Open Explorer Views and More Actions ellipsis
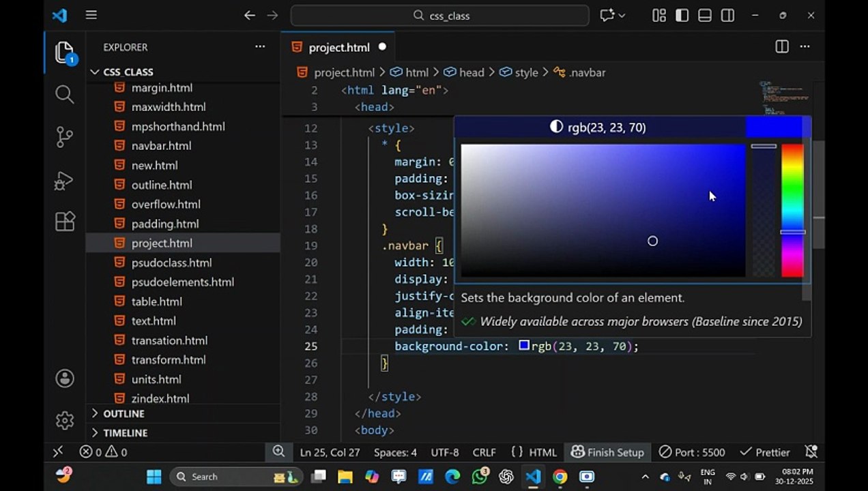The height and width of the screenshot is (491, 868). (x=260, y=47)
